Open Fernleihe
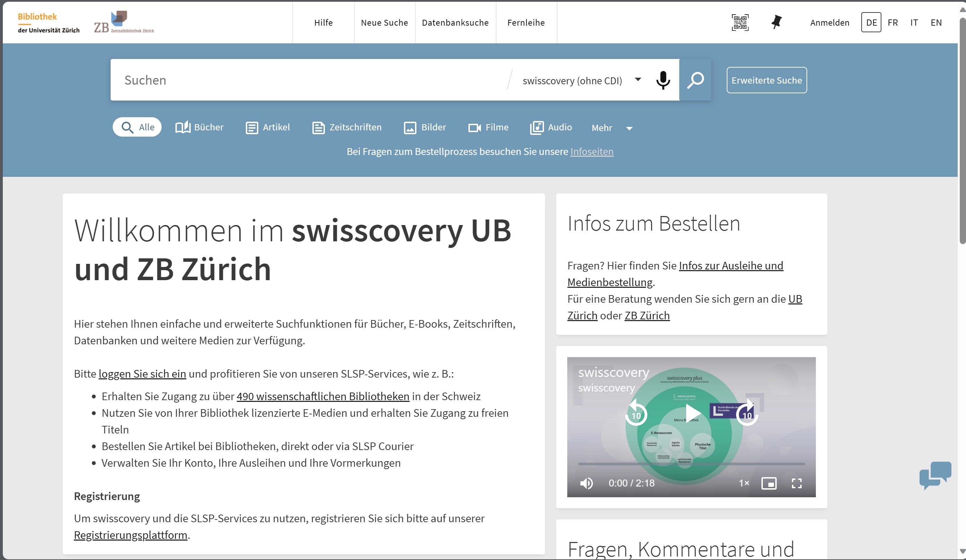The width and height of the screenshot is (966, 560). pos(526,23)
